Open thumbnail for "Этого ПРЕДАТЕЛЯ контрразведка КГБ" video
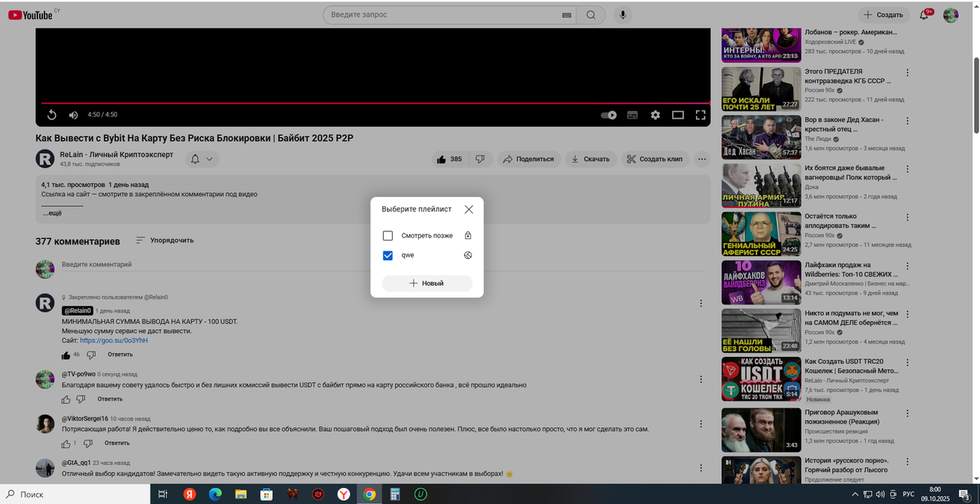 [761, 89]
